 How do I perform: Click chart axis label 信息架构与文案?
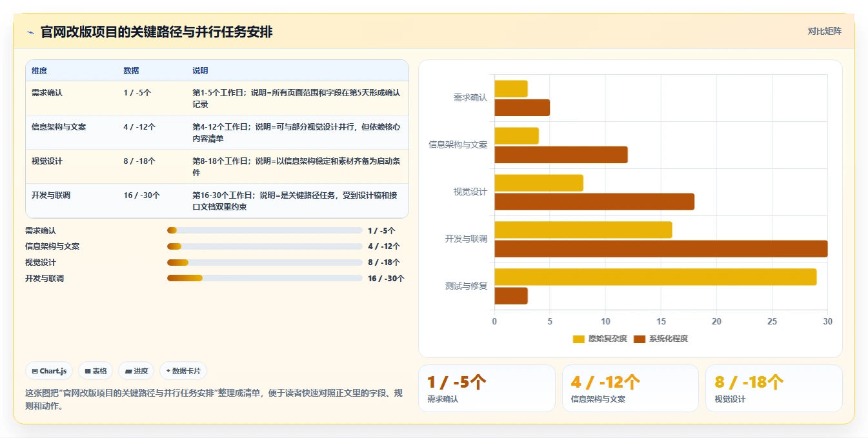point(458,144)
